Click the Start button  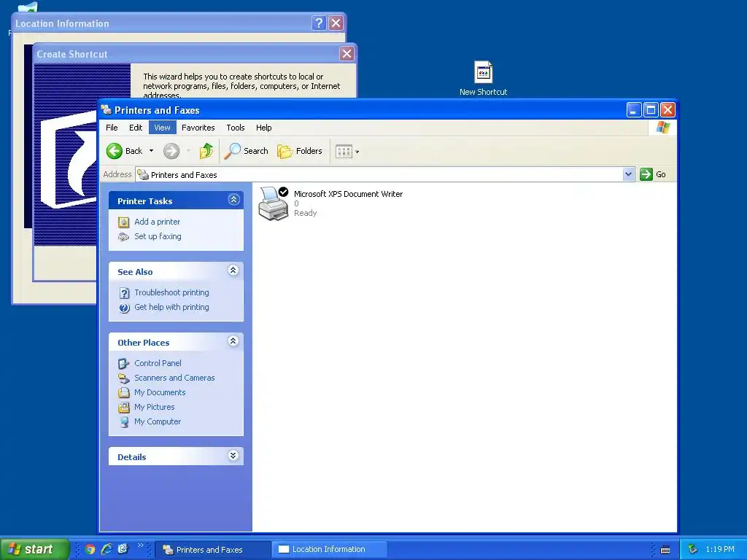(x=34, y=549)
